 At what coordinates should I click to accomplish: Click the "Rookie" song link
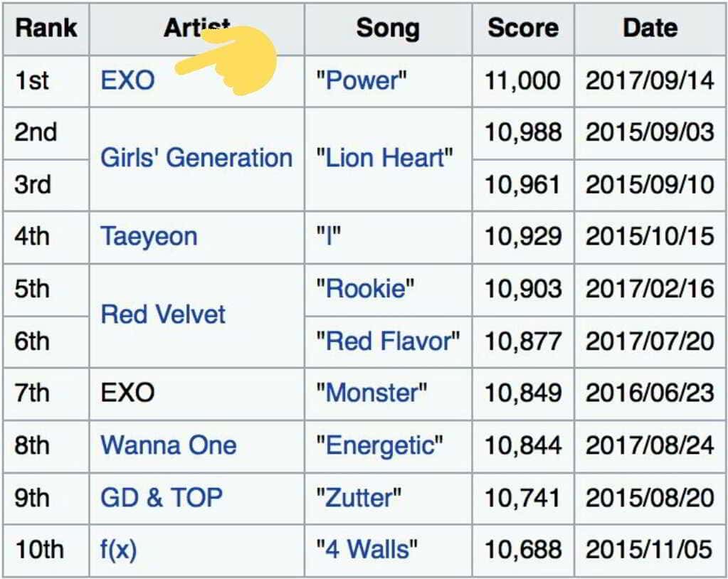[x=365, y=289]
